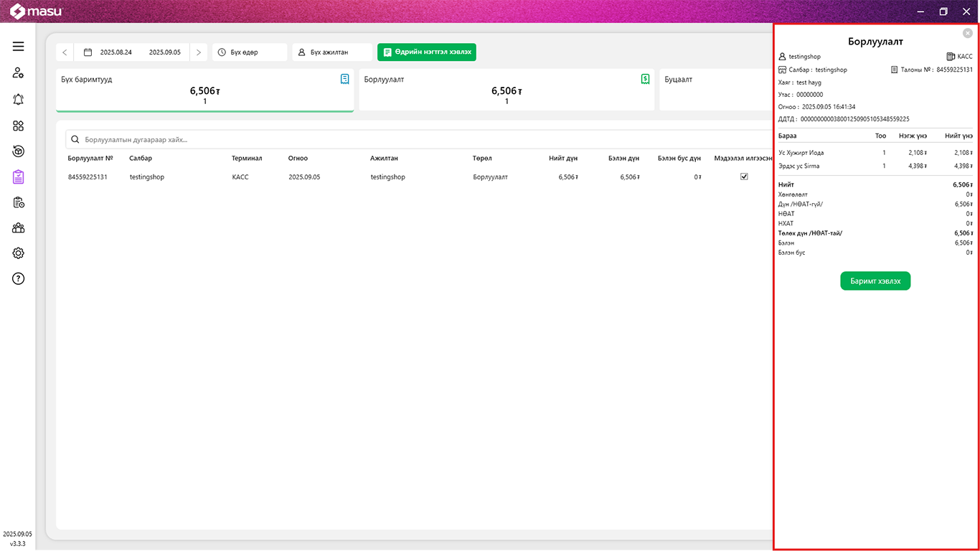Click the notification bell icon
Image resolution: width=980 pixels, height=551 pixels.
tap(19, 100)
